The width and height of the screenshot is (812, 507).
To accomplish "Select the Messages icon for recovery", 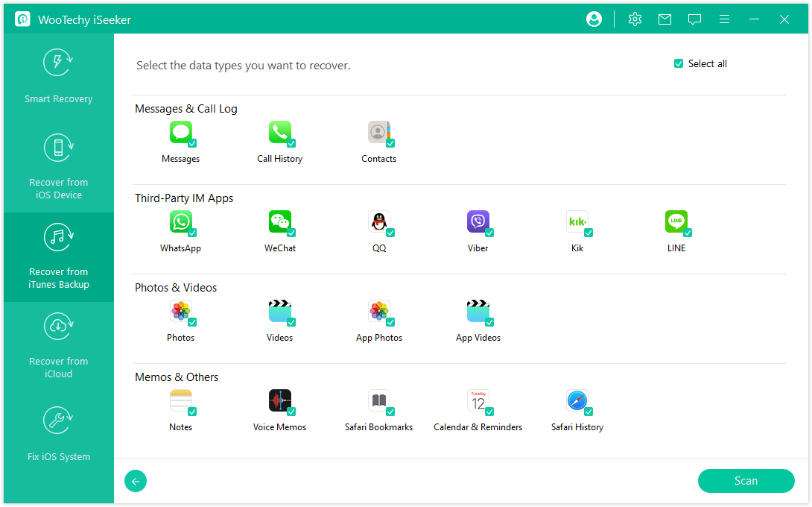I will pyautogui.click(x=180, y=133).
